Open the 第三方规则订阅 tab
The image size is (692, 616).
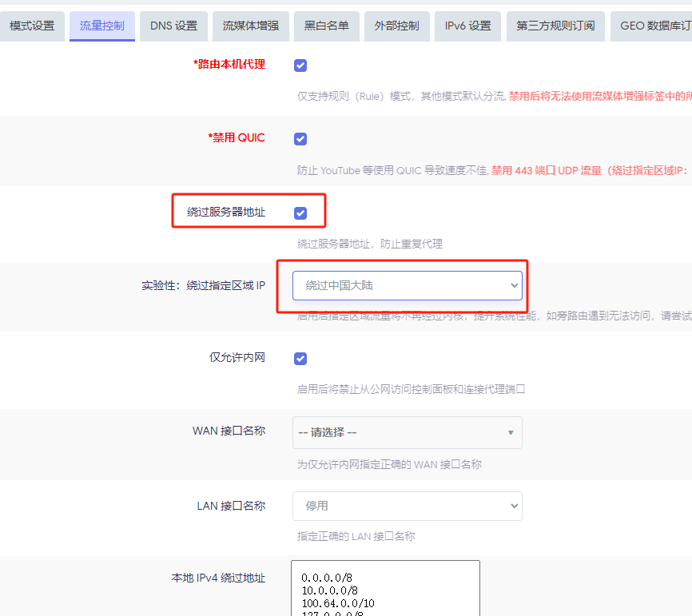pos(555,26)
